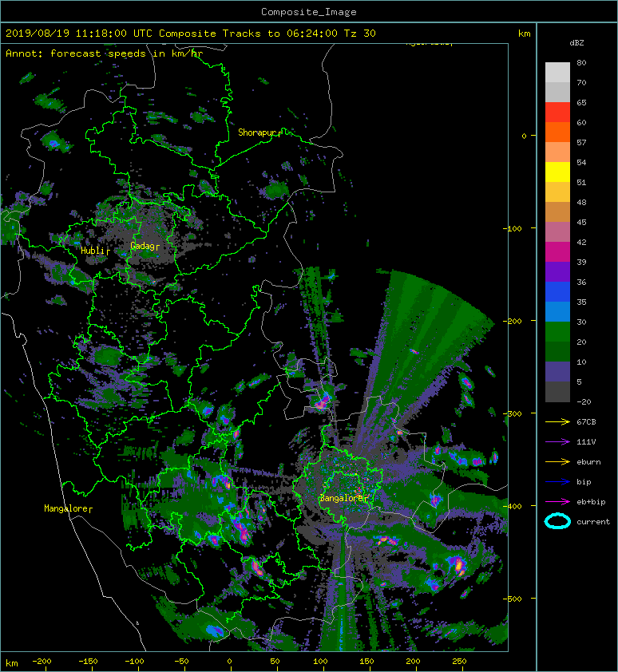Pick the dark gray bottom dBZ swatch
Screen dimensions: 618x672
[557, 392]
